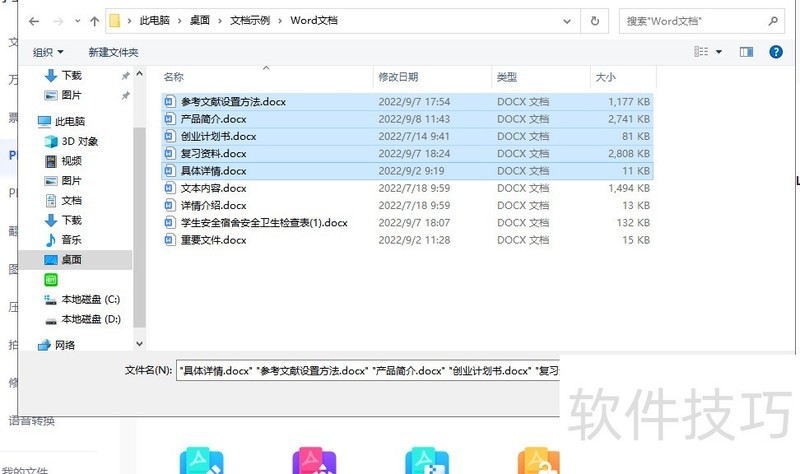Open 本地磁盘 (C:) drive
The height and width of the screenshot is (474, 800).
point(83,300)
